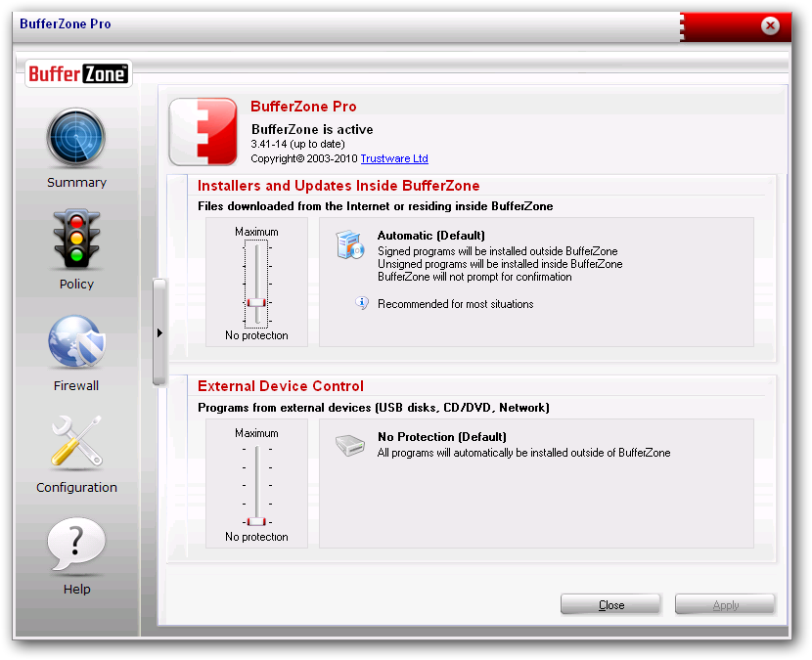The height and width of the screenshot is (660, 812).
Task: Open the Policy traffic light icon
Action: point(76,240)
